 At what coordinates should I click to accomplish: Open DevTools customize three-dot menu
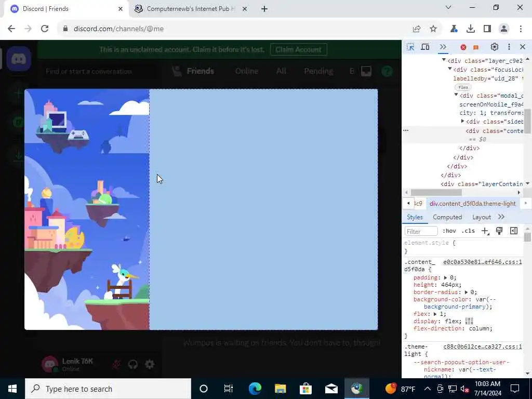(509, 47)
